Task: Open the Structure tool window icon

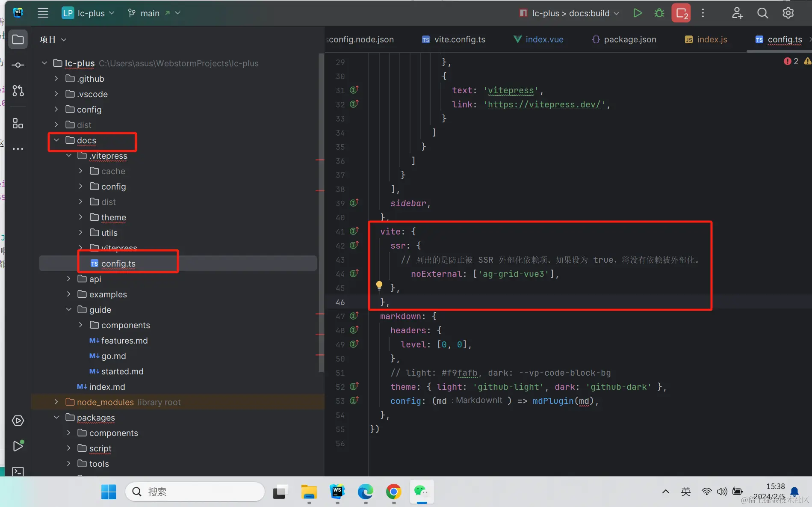Action: coord(18,124)
